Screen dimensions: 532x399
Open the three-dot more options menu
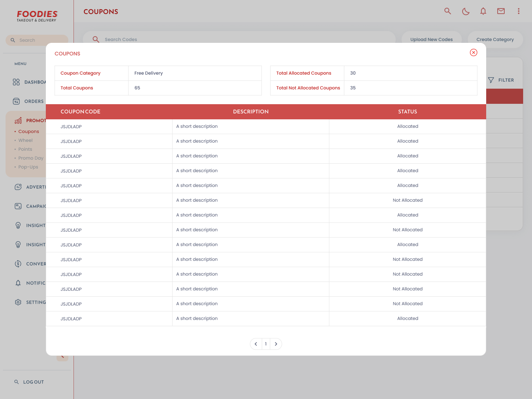point(519,11)
